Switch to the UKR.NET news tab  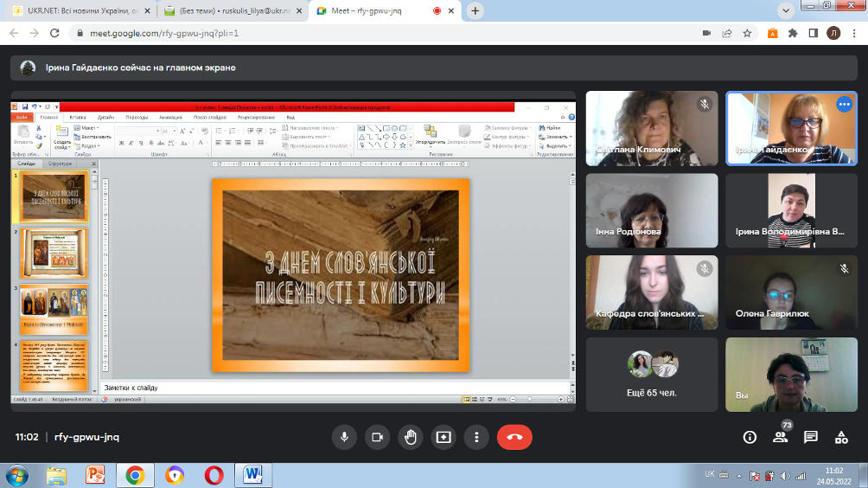coord(78,10)
